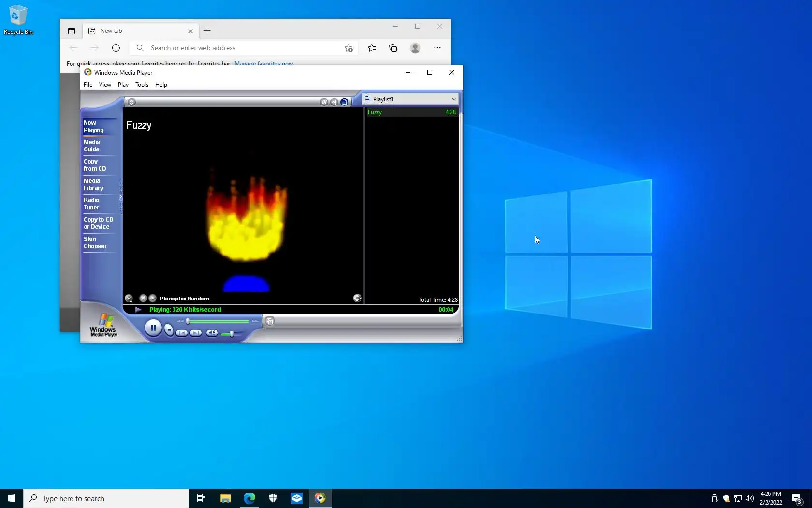The image size is (812, 508).
Task: Show equalizer and settings pane
Action: [x=334, y=102]
